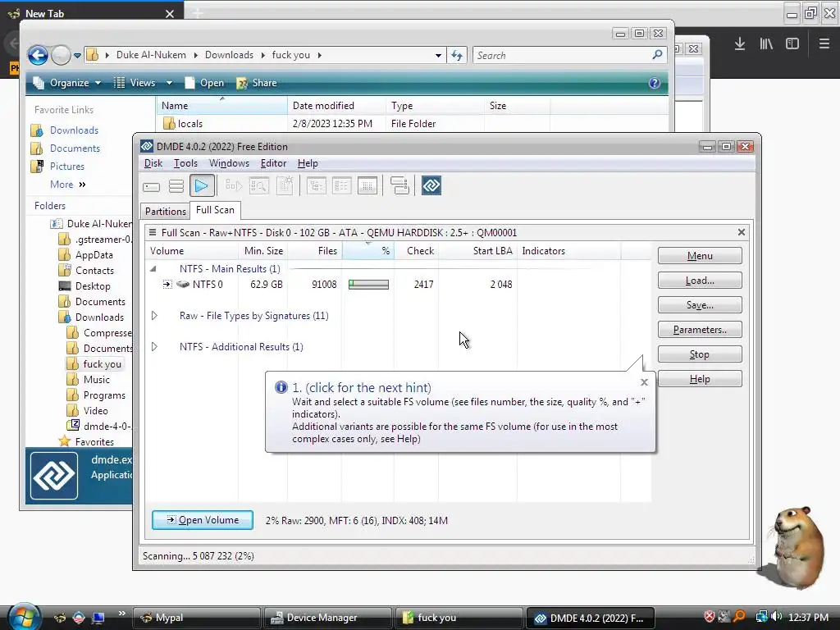Open scan Parameters.. button
Viewport: 840px width, 630px height.
tap(700, 330)
